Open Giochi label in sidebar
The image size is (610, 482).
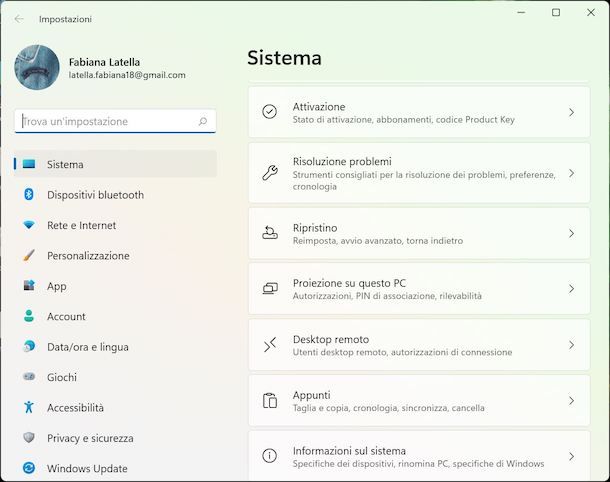point(62,377)
